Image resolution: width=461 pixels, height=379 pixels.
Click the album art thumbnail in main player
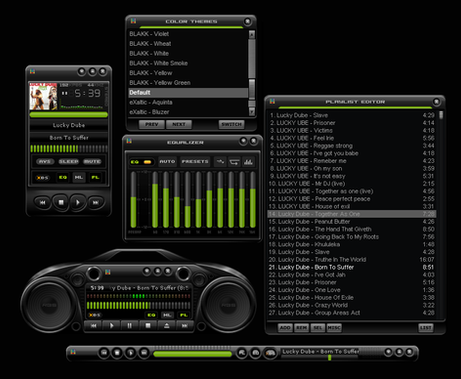point(43,96)
